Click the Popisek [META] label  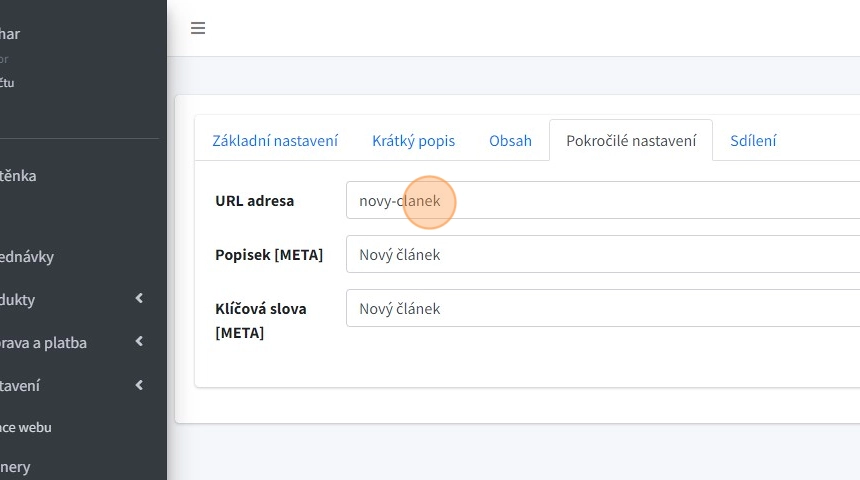click(x=269, y=255)
